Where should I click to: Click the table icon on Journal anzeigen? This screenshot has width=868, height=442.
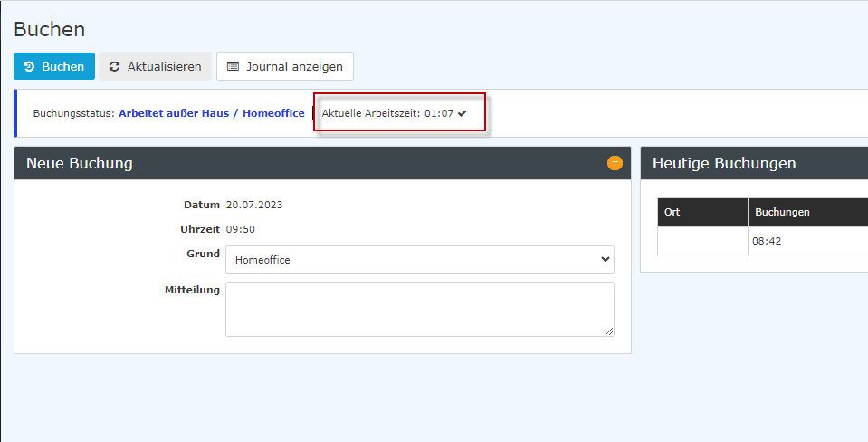tap(233, 66)
